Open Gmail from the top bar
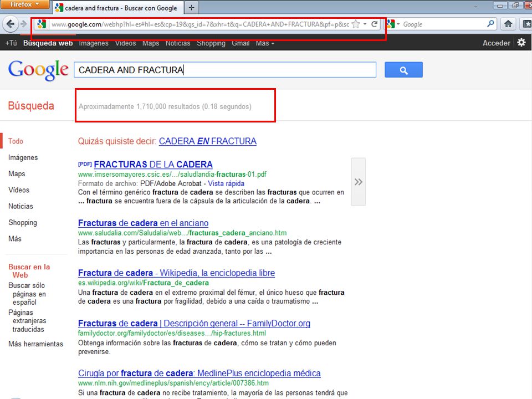 (241, 43)
